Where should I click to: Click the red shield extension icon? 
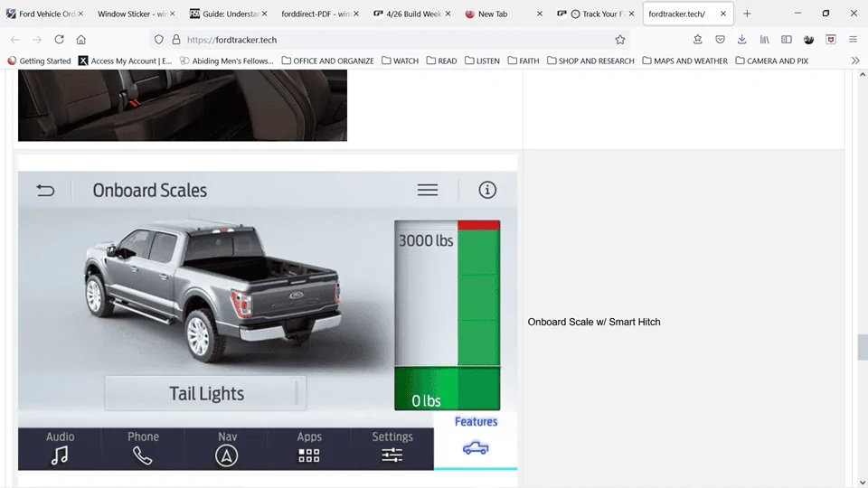pyautogui.click(x=830, y=39)
